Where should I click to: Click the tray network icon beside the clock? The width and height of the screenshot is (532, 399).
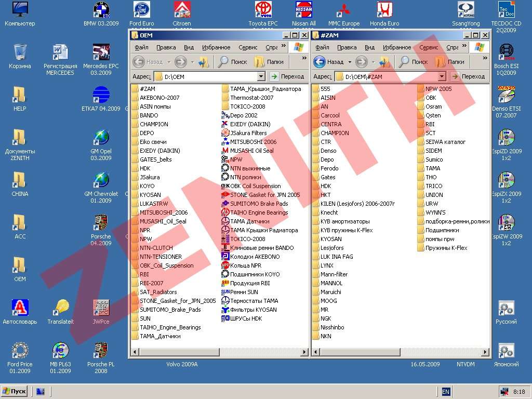504,392
